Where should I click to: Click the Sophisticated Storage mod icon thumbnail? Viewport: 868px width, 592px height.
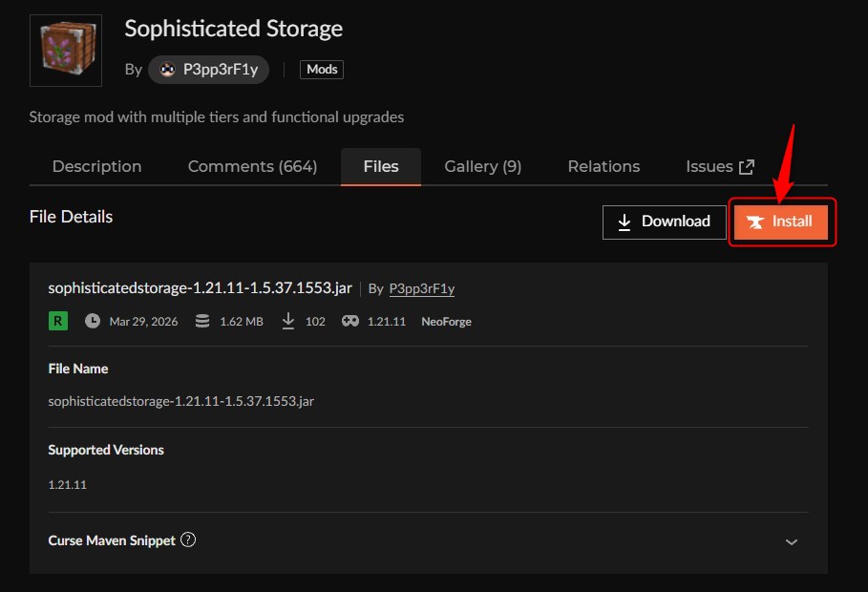[65, 50]
